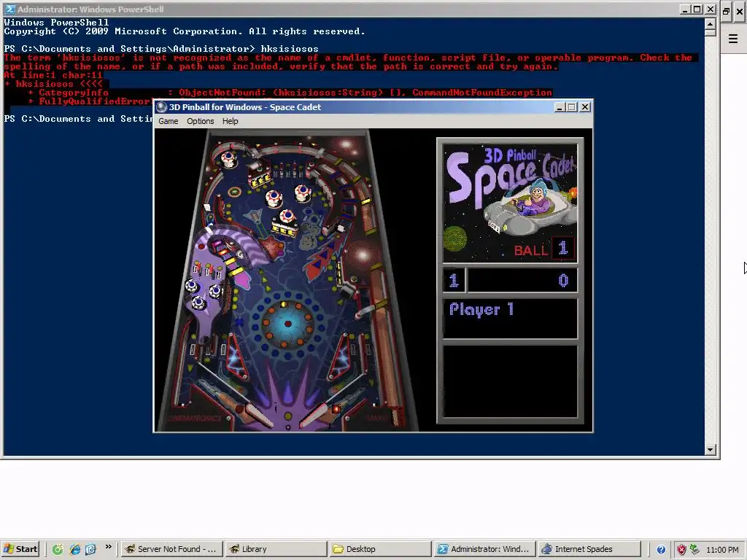Click the third quick launch icon
Image resolution: width=747 pixels, height=560 pixels.
[x=90, y=549]
